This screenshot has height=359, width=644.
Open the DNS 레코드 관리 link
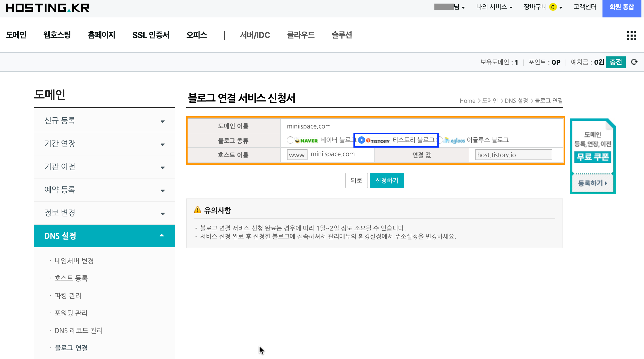78,331
